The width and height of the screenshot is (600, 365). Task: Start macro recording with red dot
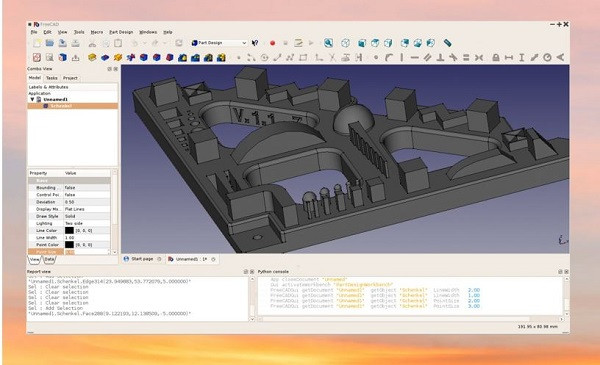(272, 43)
